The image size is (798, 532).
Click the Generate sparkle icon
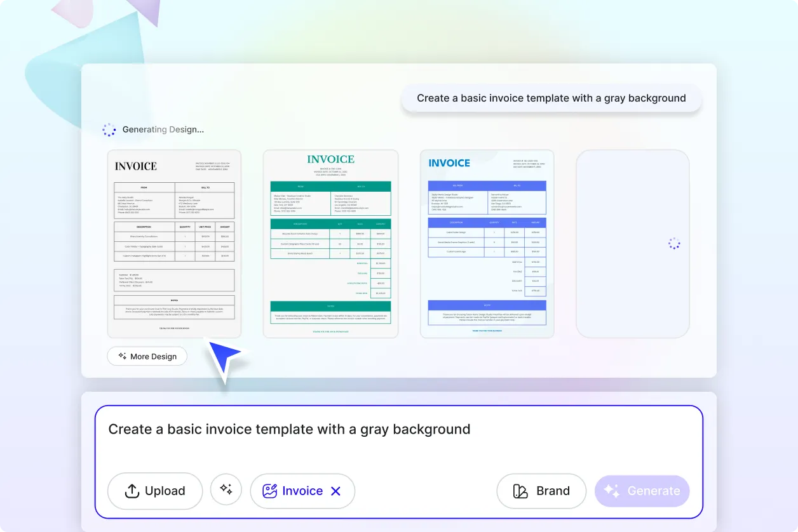(x=611, y=490)
